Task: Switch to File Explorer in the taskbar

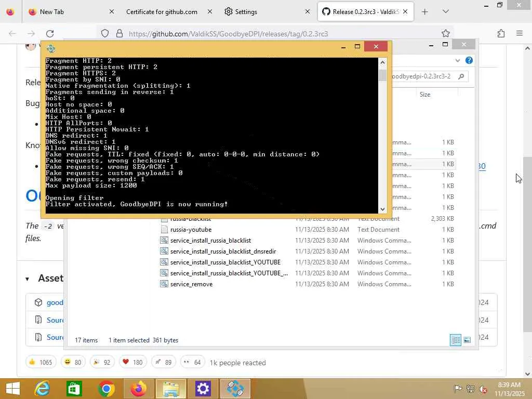Action: tap(170, 389)
